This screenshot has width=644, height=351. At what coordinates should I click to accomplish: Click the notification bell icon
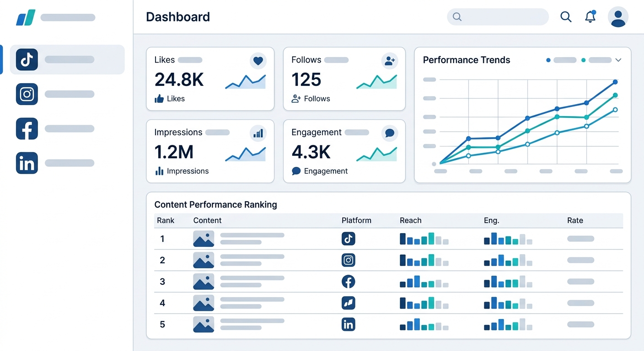(590, 17)
